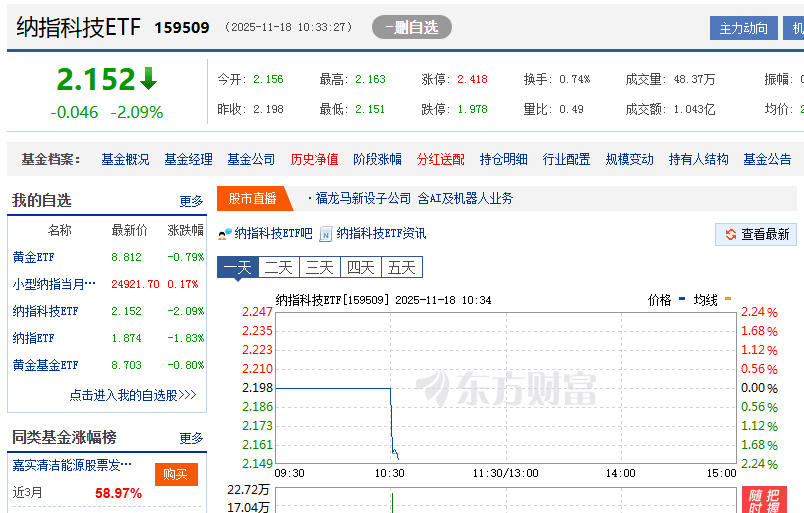
Task: Switch to the 二天 chart tab
Action: pos(279,267)
